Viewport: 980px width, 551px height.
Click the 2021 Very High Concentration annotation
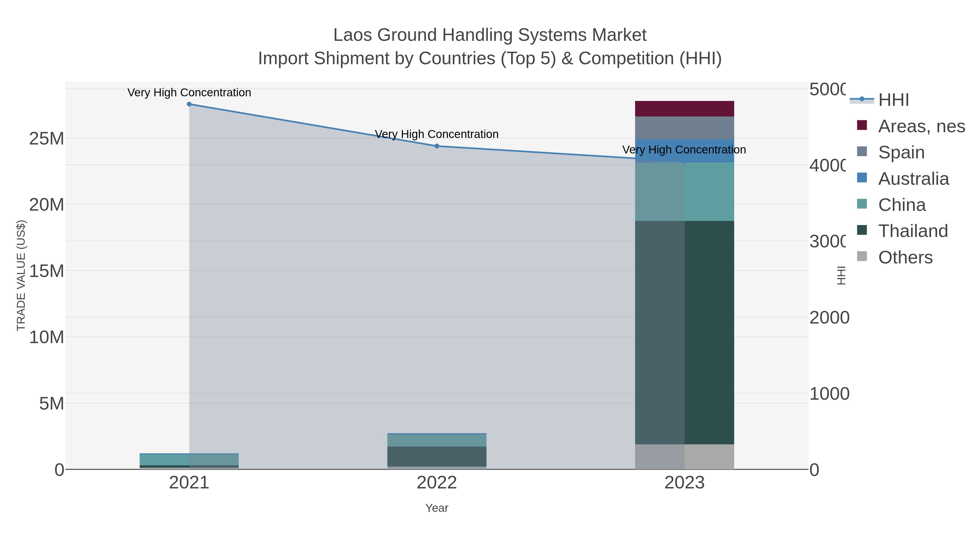pos(189,93)
